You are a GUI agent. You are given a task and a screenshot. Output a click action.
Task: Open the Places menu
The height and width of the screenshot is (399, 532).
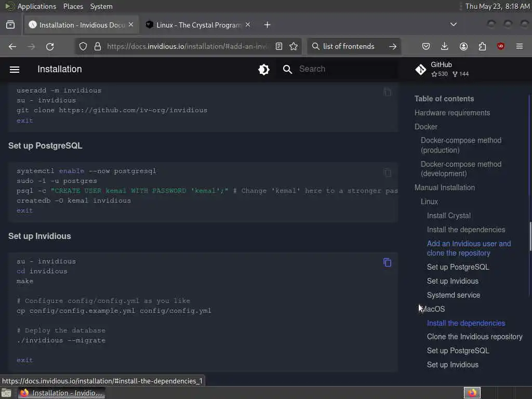pyautogui.click(x=73, y=6)
